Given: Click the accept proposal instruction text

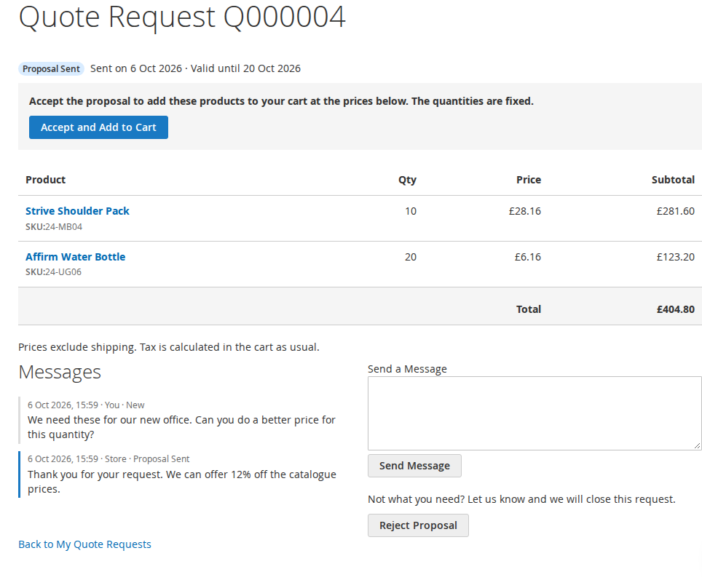Looking at the screenshot, I should click(x=281, y=101).
